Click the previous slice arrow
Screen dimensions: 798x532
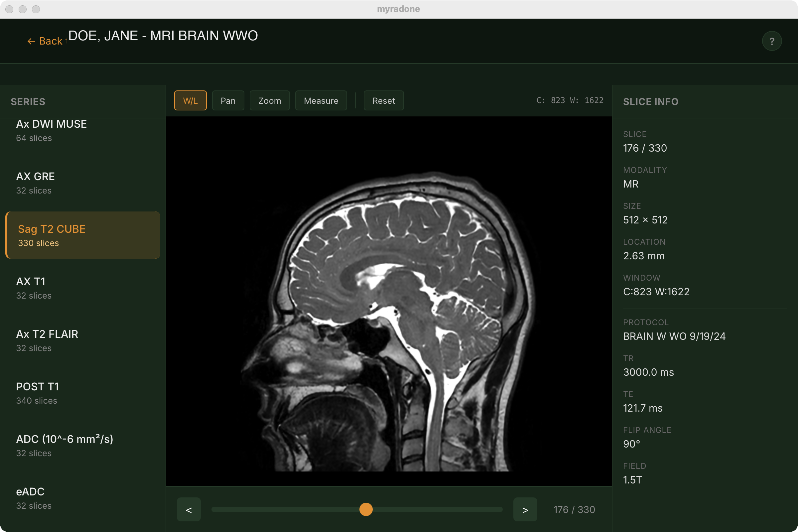click(189, 509)
